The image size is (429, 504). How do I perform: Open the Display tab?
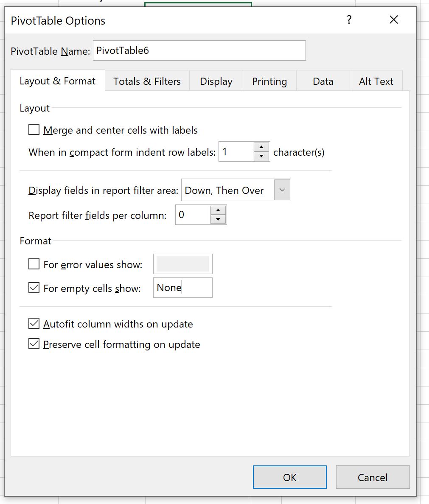point(216,81)
